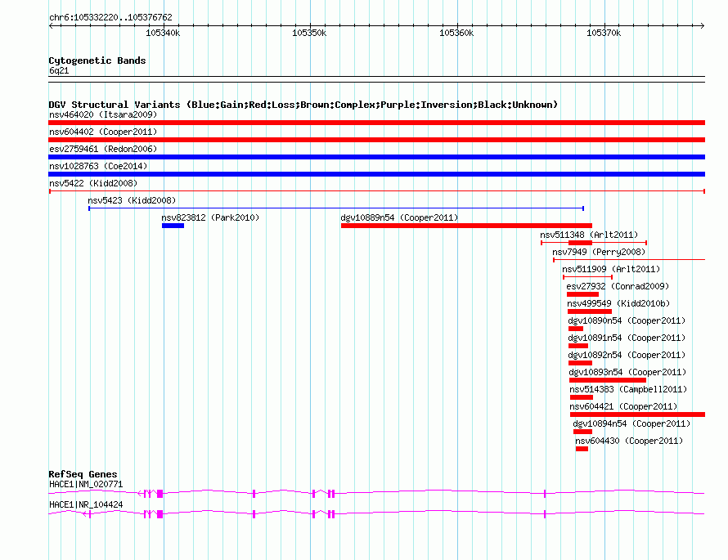Click the dgv10893n54 (Cooper2011) label
The width and height of the screenshot is (728, 560).
(x=627, y=372)
